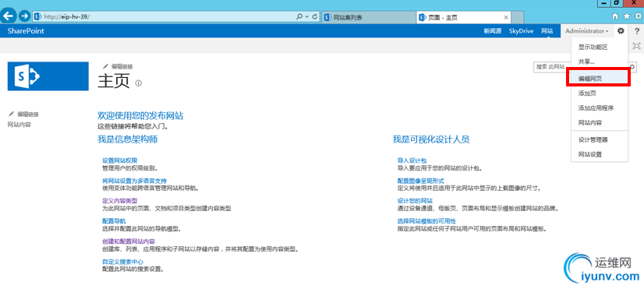Screen dimensions: 644x289
Task: Expand the Administrator user menu
Action: pyautogui.click(x=587, y=31)
